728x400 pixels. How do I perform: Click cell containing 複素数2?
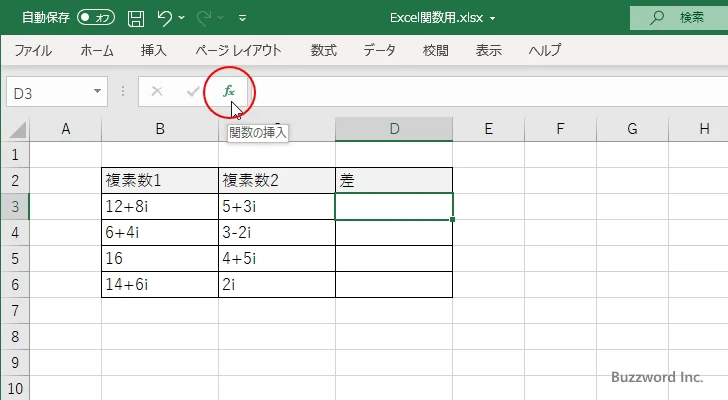[x=277, y=181]
